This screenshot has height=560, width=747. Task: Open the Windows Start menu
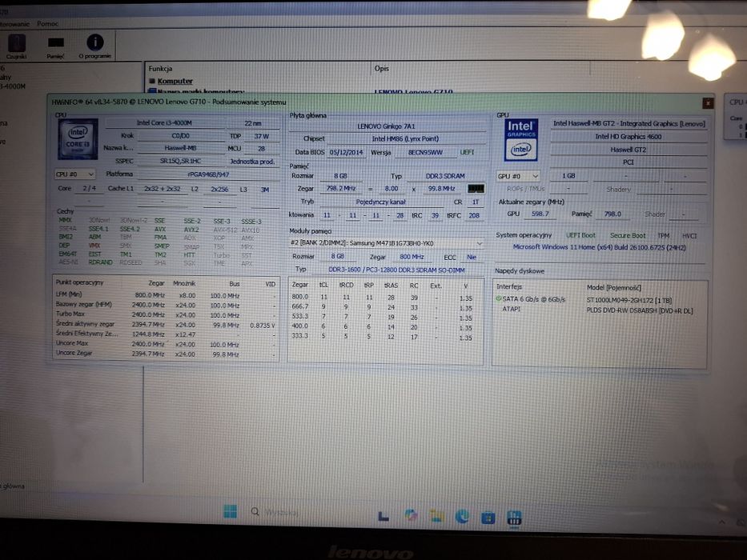tap(230, 511)
